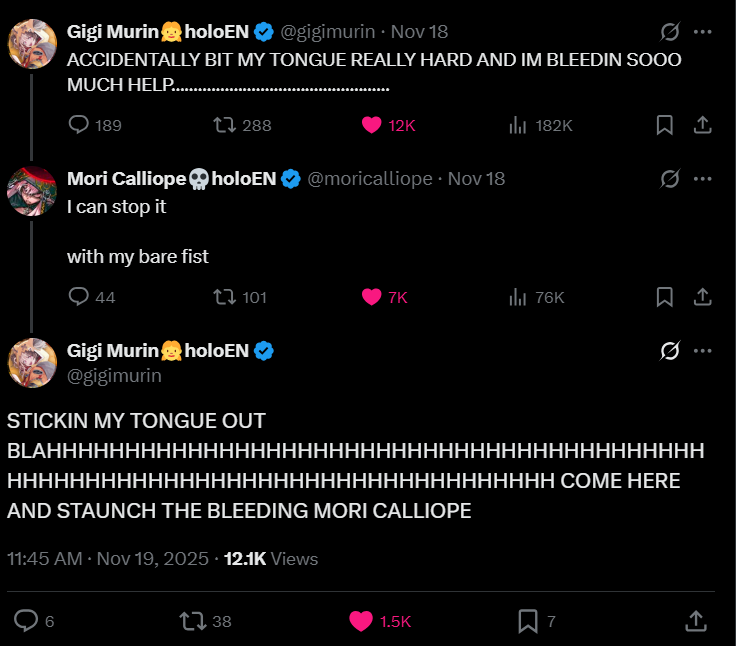This screenshot has width=736, height=646.
Task: Share Gigi Murin's first tweet
Action: click(x=702, y=125)
